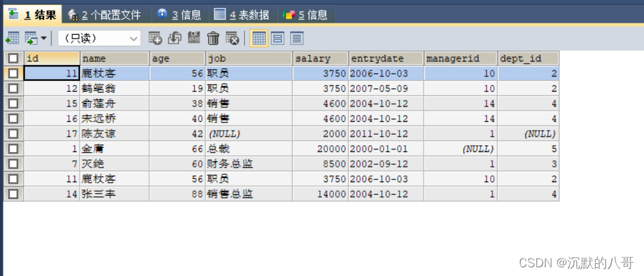The height and width of the screenshot is (276, 644).
Task: Select the salary cell 20000
Action: click(321, 149)
